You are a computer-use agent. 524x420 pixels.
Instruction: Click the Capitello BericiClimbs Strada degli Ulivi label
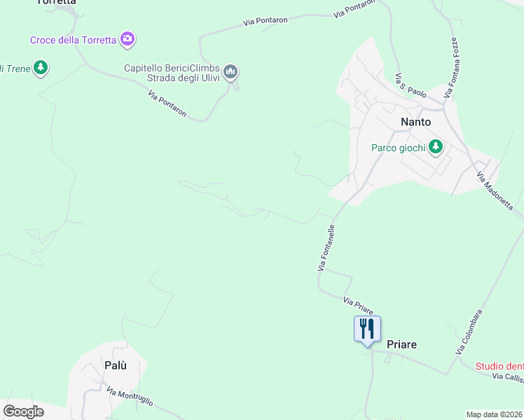(x=172, y=73)
